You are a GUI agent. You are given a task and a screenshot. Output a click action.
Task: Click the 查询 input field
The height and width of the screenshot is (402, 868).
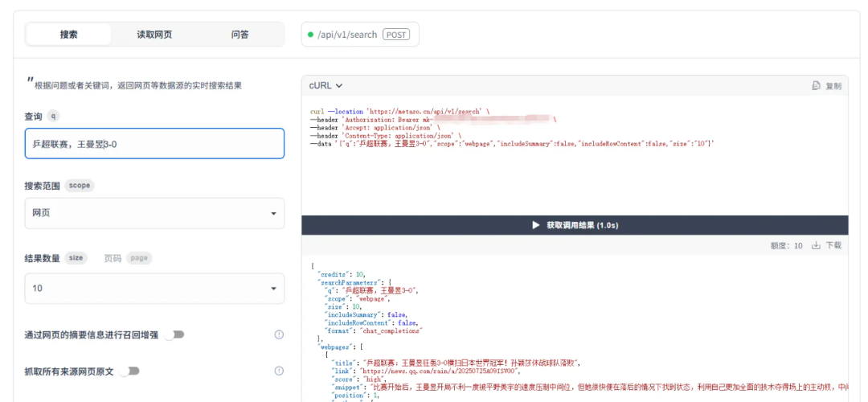154,144
